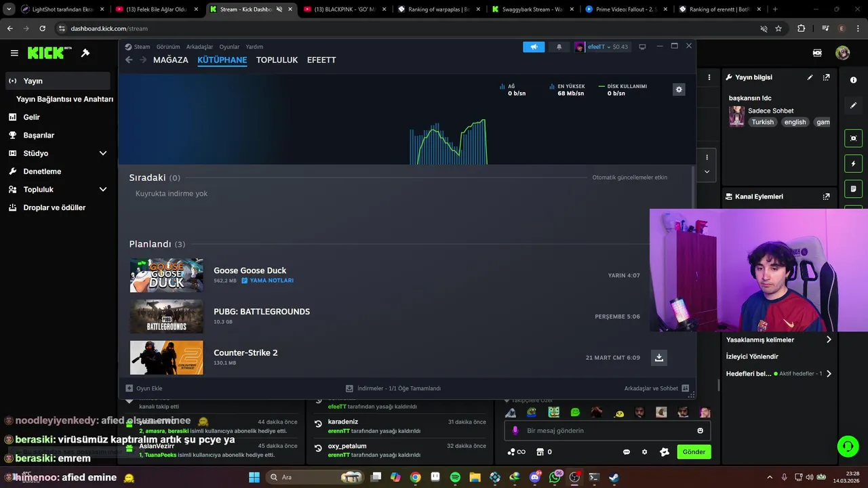The width and height of the screenshot is (868, 488).
Task: Pop out Yayın bilgisi panel
Action: 826,77
